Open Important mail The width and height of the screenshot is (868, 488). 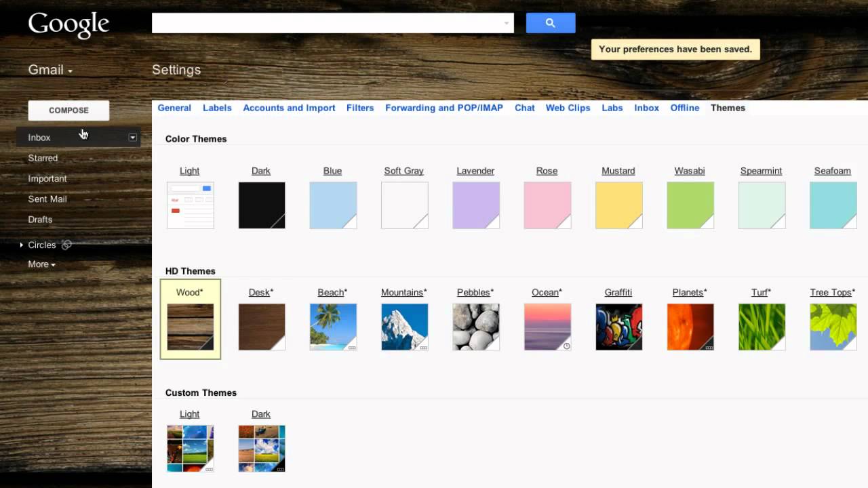[47, 178]
